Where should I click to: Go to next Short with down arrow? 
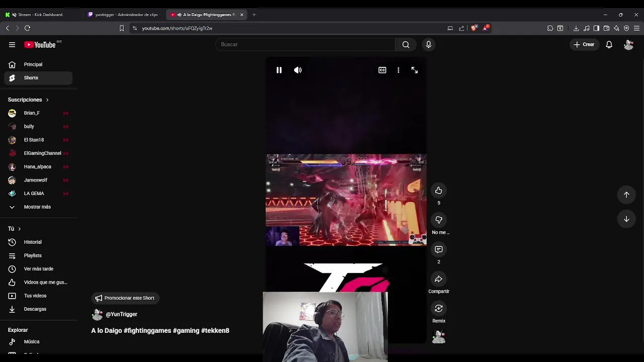pyautogui.click(x=626, y=219)
